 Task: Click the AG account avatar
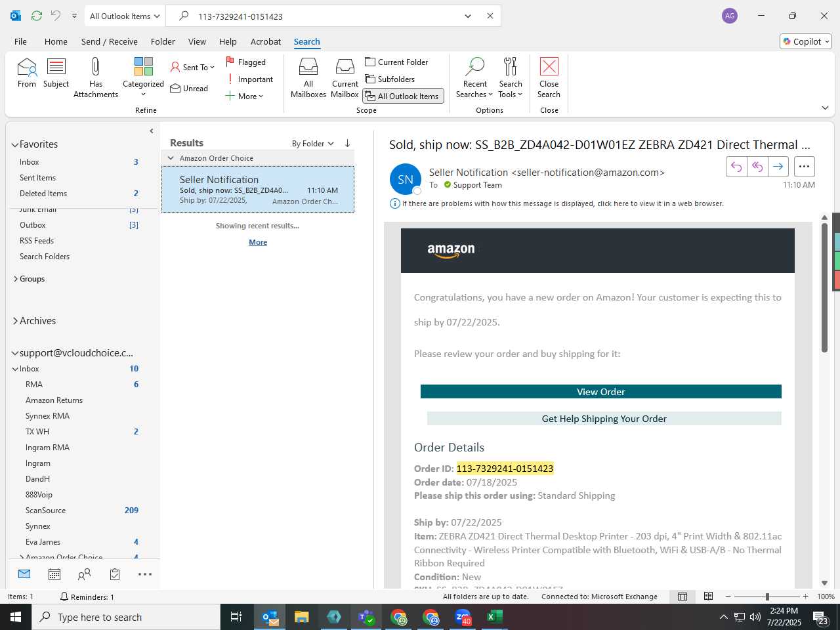(x=730, y=16)
